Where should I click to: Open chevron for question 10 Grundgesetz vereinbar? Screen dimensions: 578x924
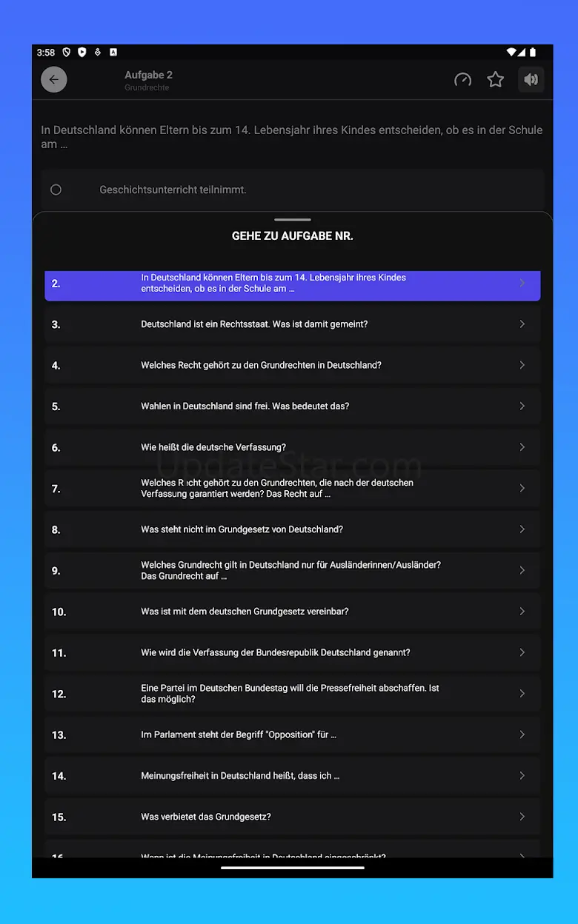tap(522, 612)
